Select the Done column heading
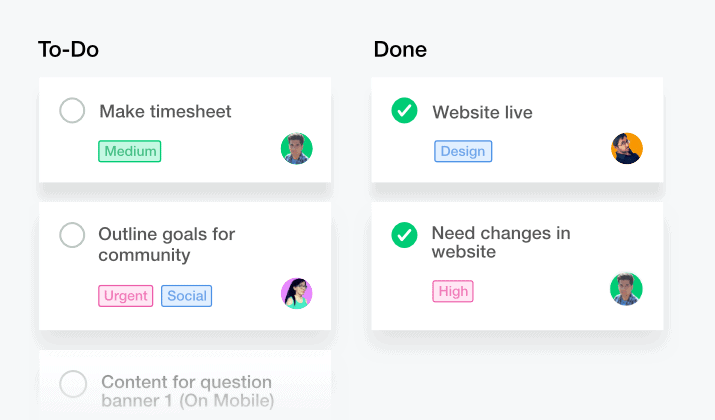This screenshot has width=715, height=420. tap(400, 49)
